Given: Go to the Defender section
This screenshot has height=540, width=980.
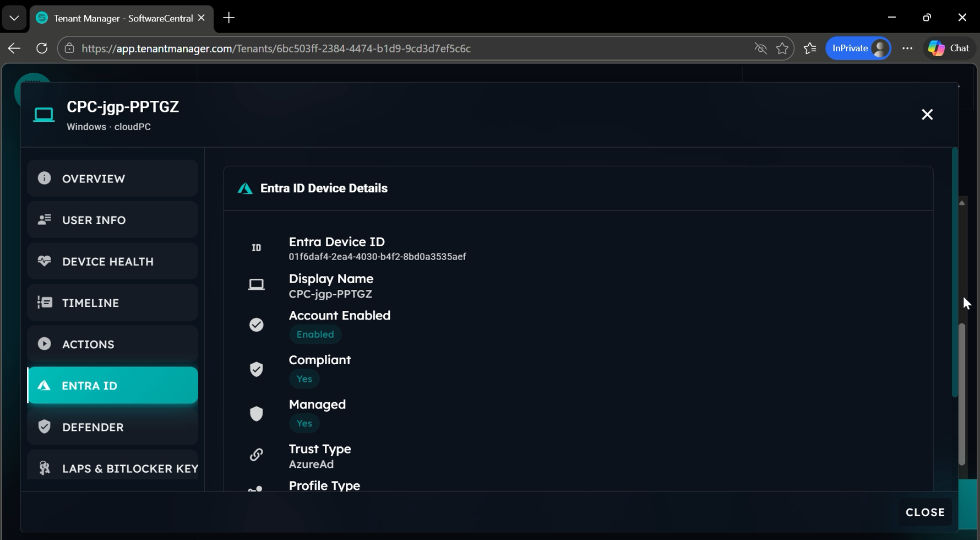Looking at the screenshot, I should (x=112, y=427).
